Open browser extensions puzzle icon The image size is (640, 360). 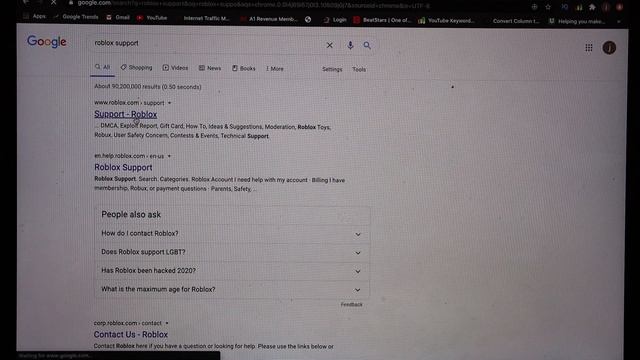click(x=592, y=7)
